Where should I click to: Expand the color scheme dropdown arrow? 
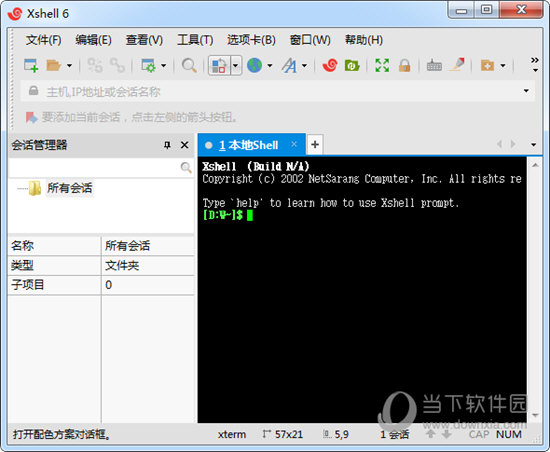236,66
